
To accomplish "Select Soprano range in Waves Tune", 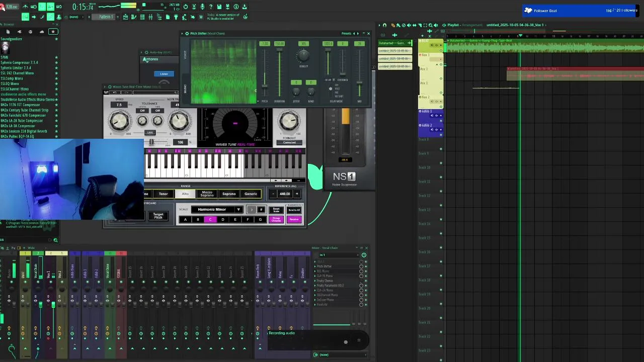I will [x=229, y=194].
